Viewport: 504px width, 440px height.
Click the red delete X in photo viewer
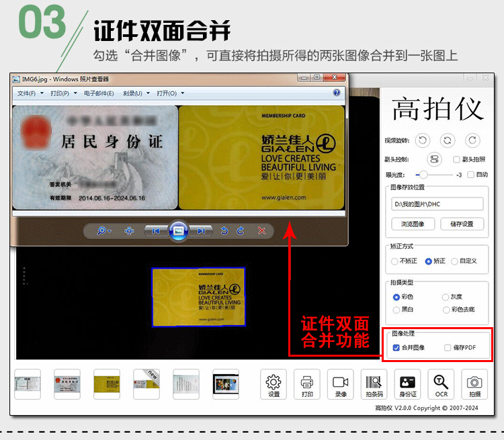262,231
